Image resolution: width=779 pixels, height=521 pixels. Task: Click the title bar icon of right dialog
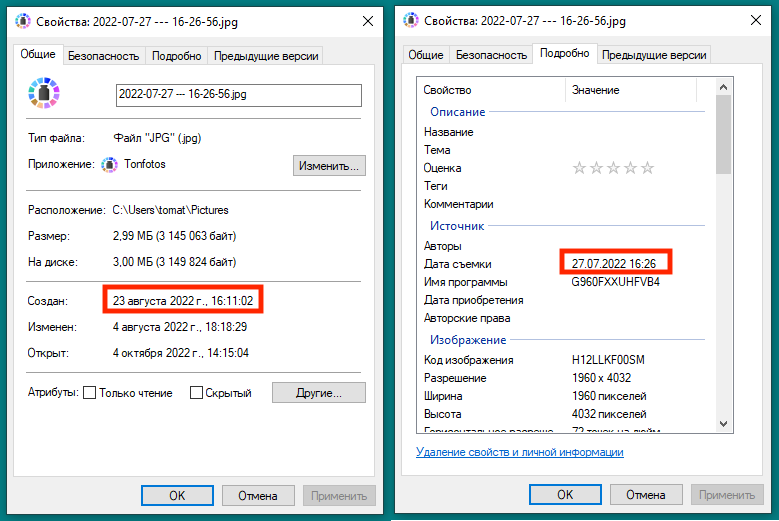coord(411,21)
